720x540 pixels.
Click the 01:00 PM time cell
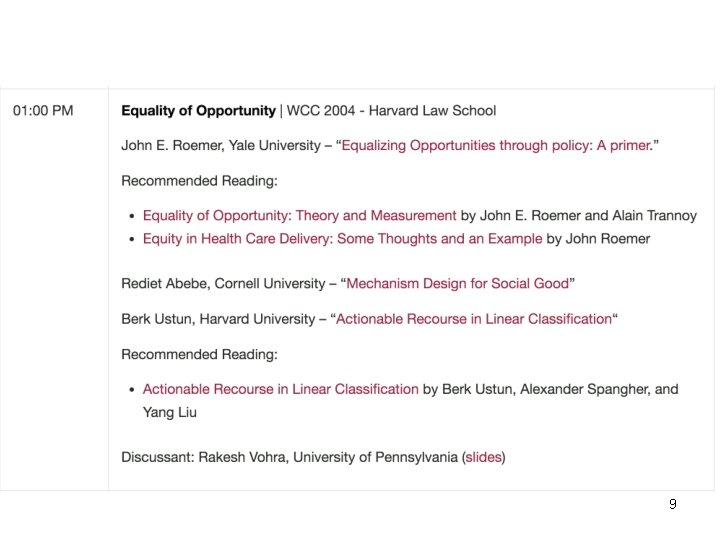pyautogui.click(x=43, y=111)
